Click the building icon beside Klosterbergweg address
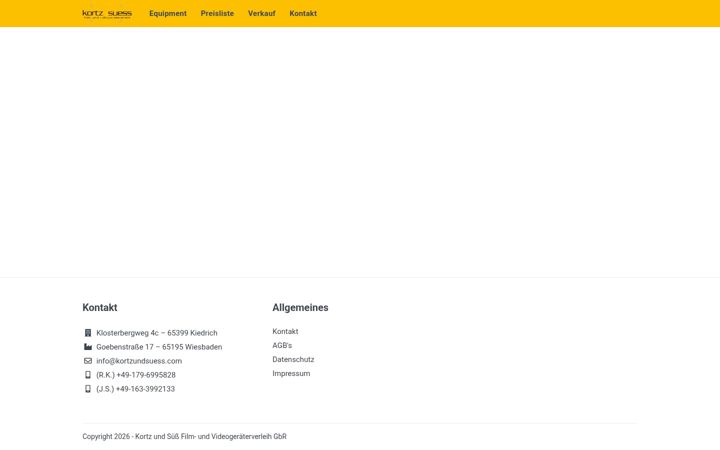The height and width of the screenshot is (450, 720). pyautogui.click(x=88, y=333)
